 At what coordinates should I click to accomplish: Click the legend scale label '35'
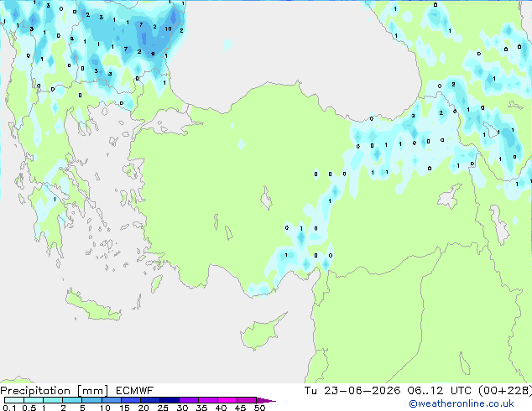pyautogui.click(x=201, y=408)
